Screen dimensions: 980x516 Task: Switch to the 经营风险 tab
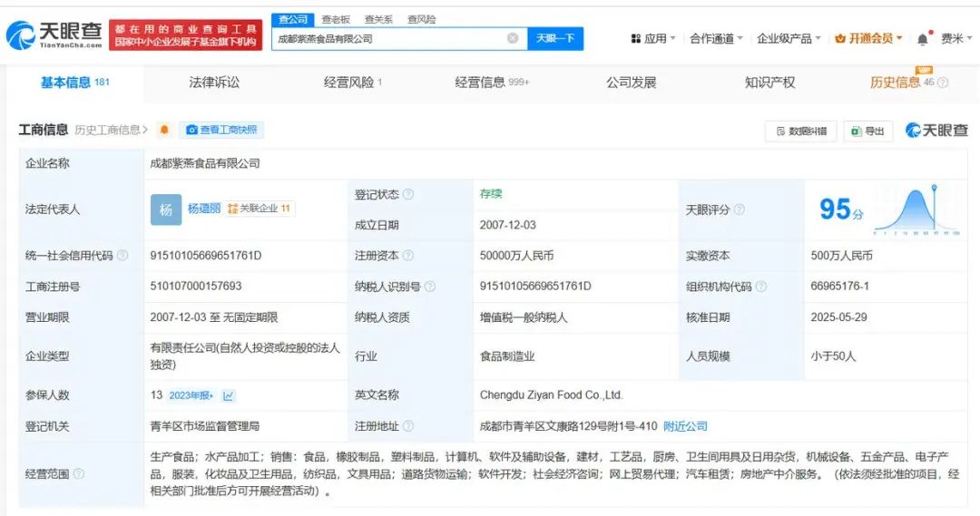click(352, 83)
